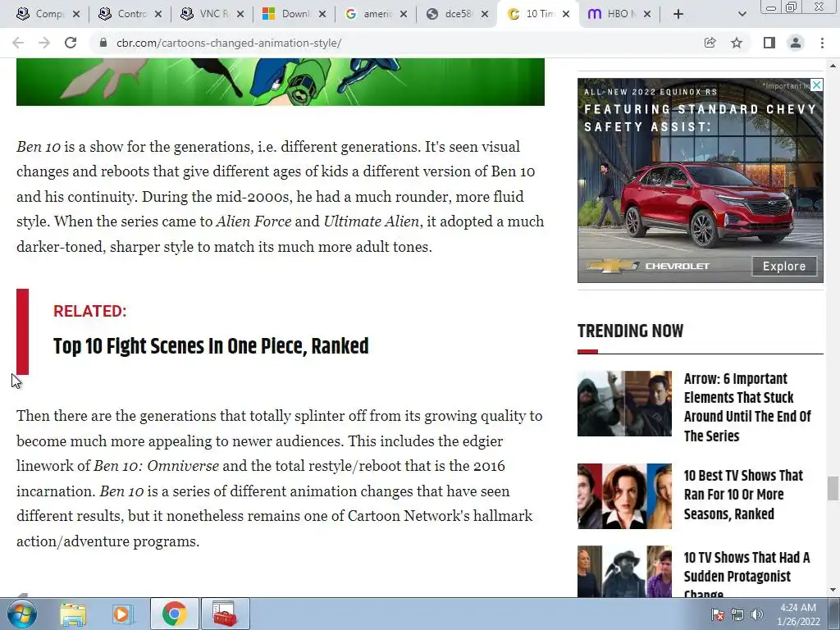
Task: Open Windows Media Player from taskbar
Action: click(x=123, y=614)
